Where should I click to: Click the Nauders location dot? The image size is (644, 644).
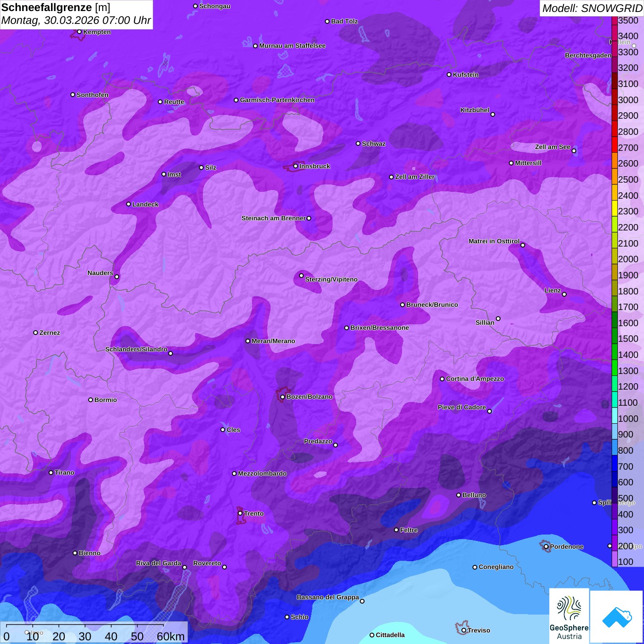pos(117,276)
